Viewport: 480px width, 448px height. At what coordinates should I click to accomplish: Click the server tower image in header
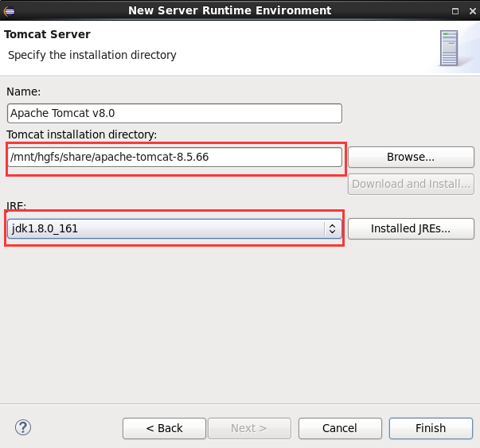coord(449,48)
